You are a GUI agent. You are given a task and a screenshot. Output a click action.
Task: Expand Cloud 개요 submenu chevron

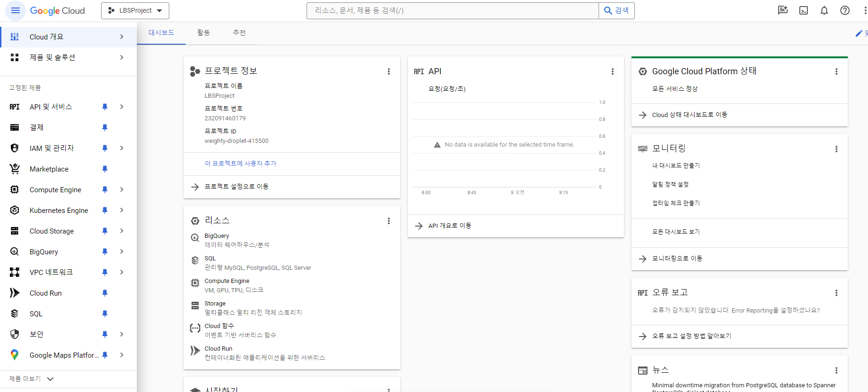122,37
